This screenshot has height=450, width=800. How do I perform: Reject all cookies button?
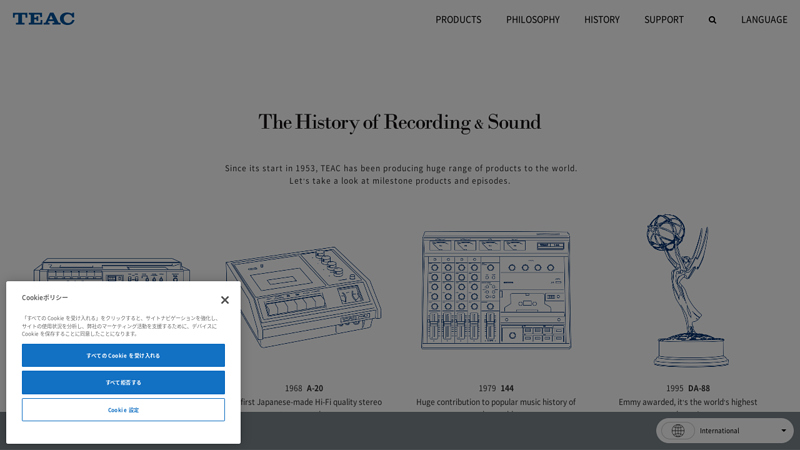click(123, 382)
